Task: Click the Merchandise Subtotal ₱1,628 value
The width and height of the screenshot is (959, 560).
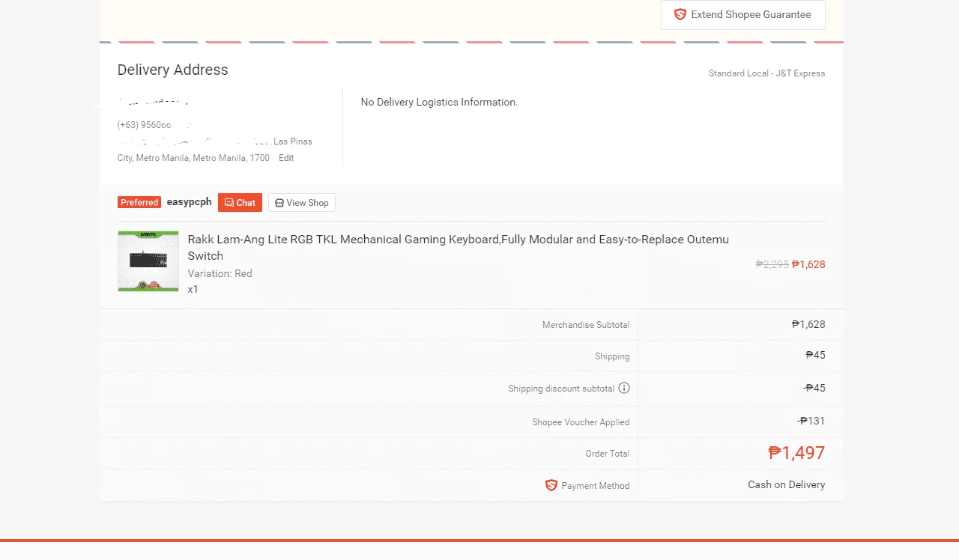Action: (808, 324)
